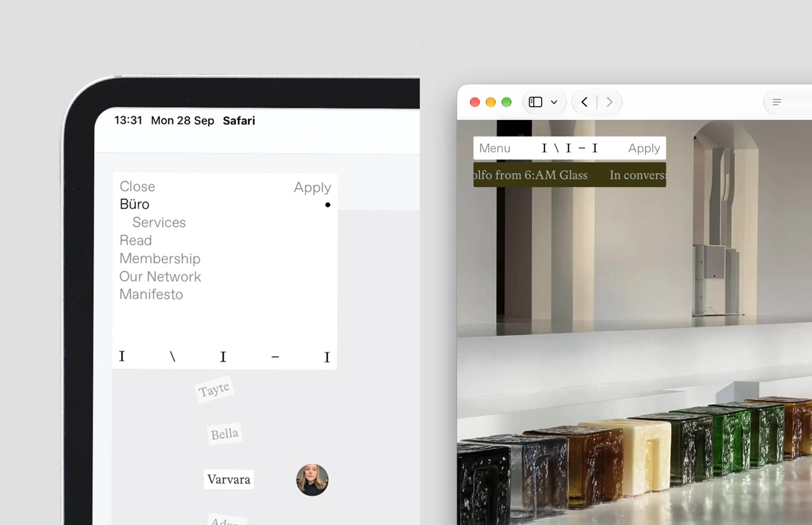Open Services submenu item
The width and height of the screenshot is (812, 525).
(159, 222)
